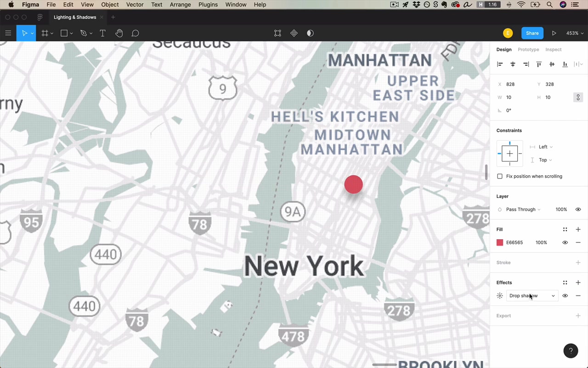Open Effects style library dots icon
This screenshot has height=368, width=588.
point(565,282)
